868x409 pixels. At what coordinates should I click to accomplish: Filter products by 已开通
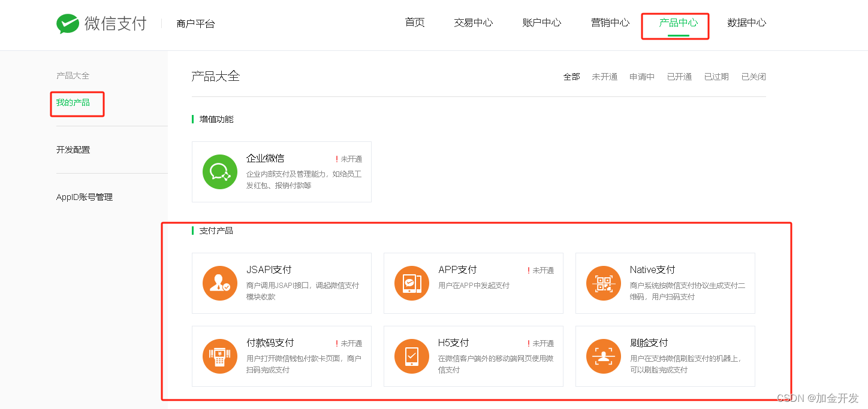coord(679,77)
